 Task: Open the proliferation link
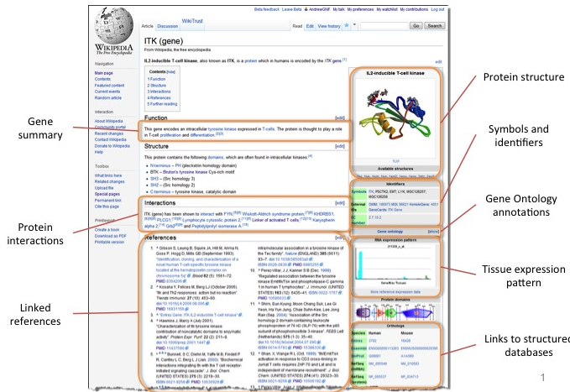pyautogui.click(x=170, y=135)
